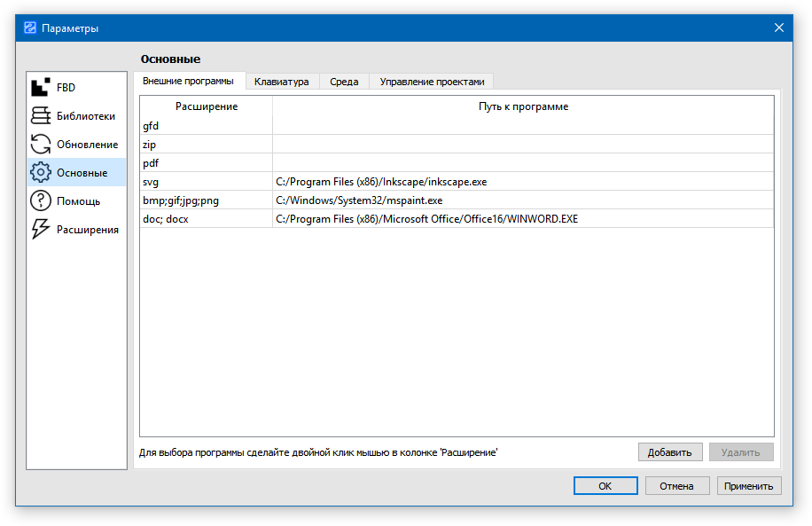812x526 pixels.
Task: Click the OK button
Action: pos(605,486)
